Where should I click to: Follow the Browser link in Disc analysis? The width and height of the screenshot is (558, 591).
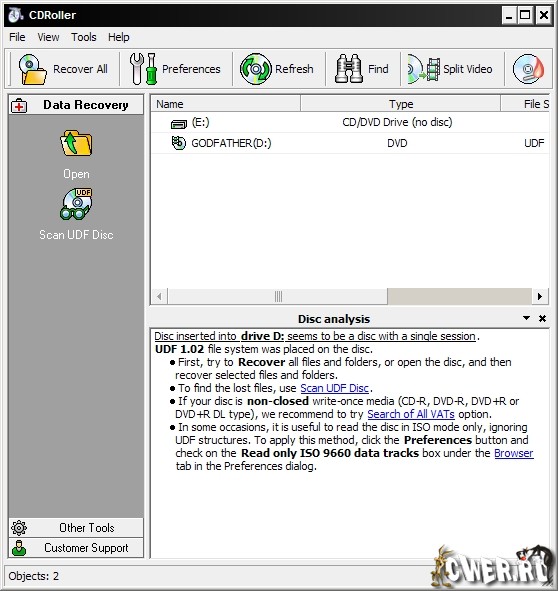[514, 453]
